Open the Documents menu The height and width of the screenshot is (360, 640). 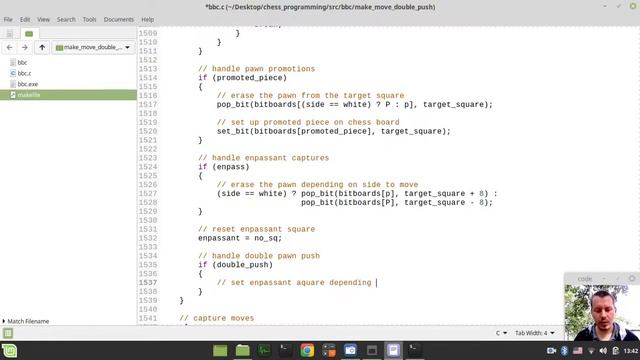pos(118,20)
